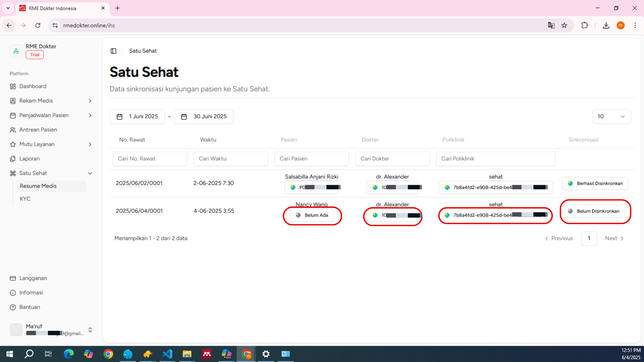
Task: Open the rows-per-page dropdown showing 10
Action: (x=611, y=117)
